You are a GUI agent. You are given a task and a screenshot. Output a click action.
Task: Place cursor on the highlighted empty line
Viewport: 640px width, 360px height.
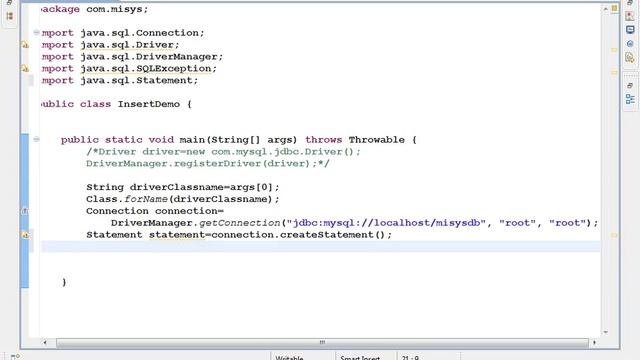tap(321, 247)
